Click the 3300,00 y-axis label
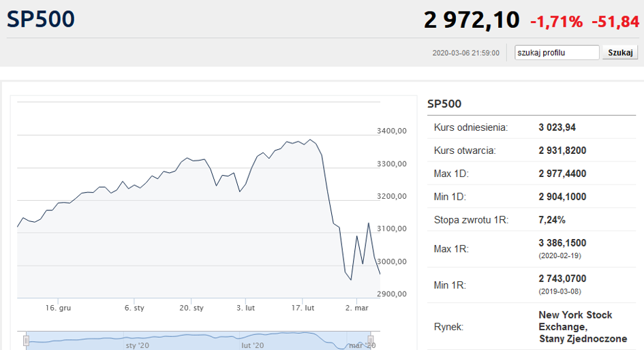 391,163
